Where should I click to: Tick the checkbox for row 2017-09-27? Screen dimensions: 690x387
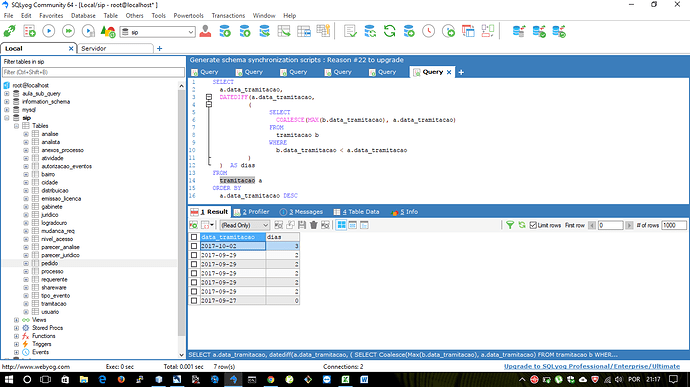click(194, 301)
